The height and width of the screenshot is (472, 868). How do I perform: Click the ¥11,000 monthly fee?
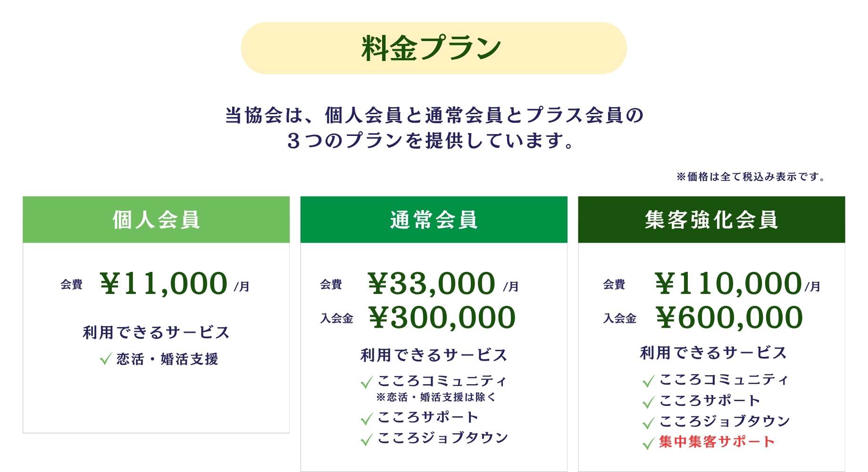164,284
